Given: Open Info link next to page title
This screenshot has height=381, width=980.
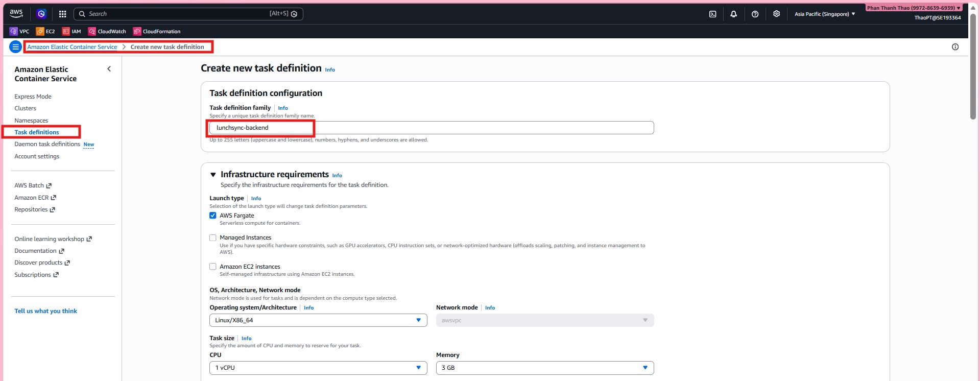Looking at the screenshot, I should point(330,70).
